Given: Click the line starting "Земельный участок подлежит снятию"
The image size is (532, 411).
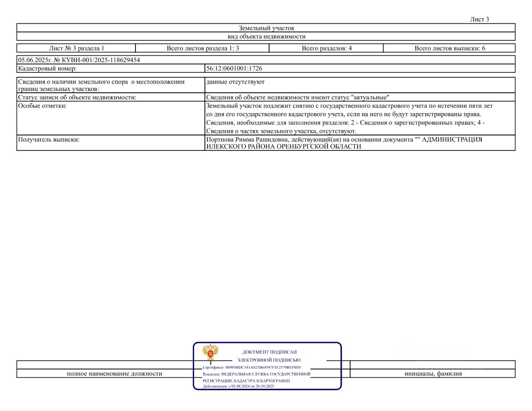Looking at the screenshot, I should [x=350, y=106].
